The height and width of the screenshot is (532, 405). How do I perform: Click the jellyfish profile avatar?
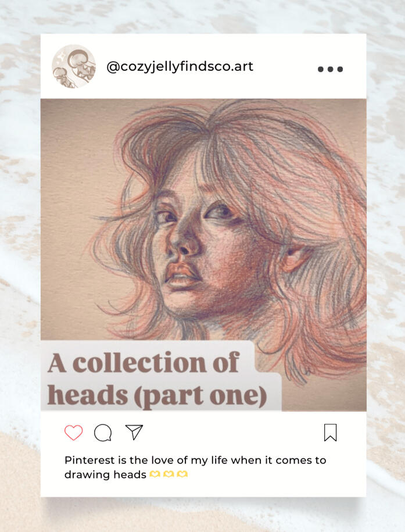coord(76,66)
